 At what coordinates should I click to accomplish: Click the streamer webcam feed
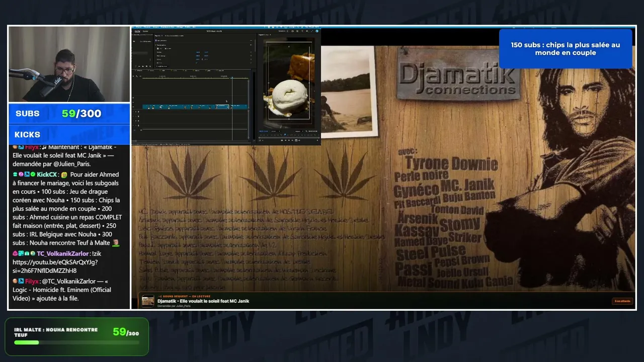pos(69,64)
